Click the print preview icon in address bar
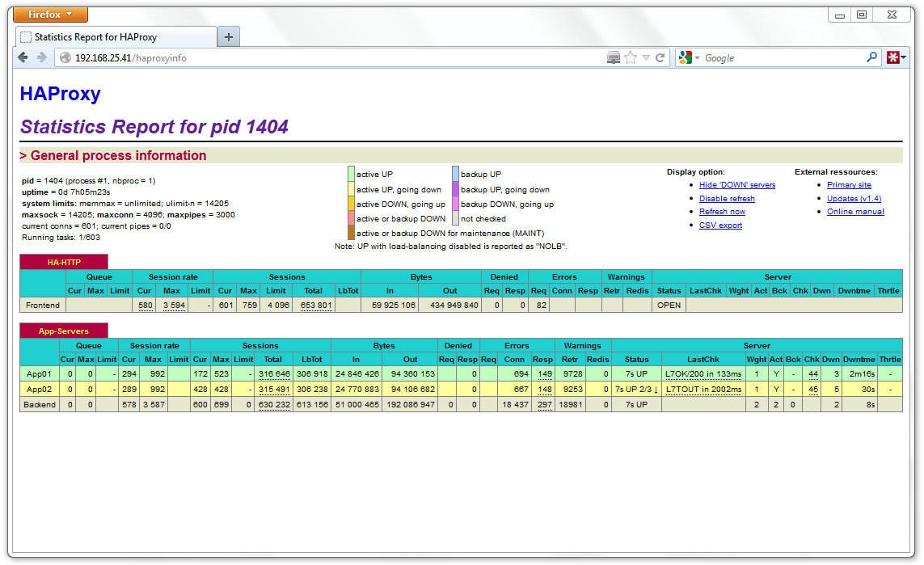 (x=613, y=57)
